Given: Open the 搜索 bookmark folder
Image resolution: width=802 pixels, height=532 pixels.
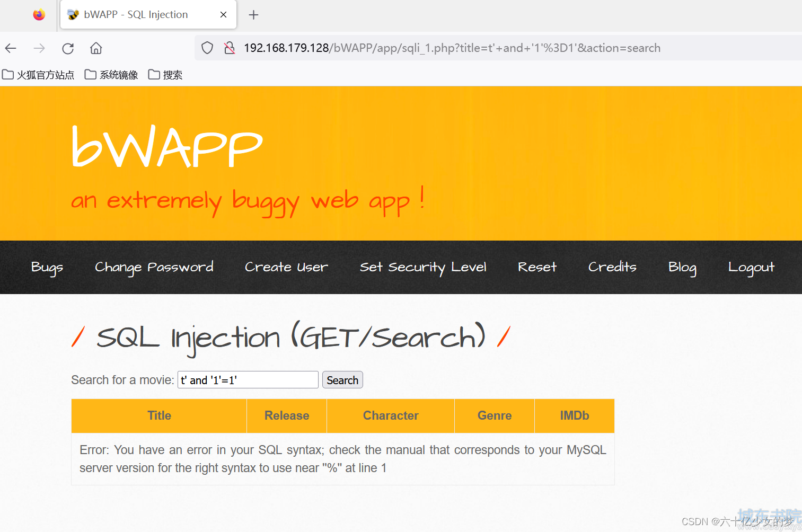Looking at the screenshot, I should click(x=165, y=75).
